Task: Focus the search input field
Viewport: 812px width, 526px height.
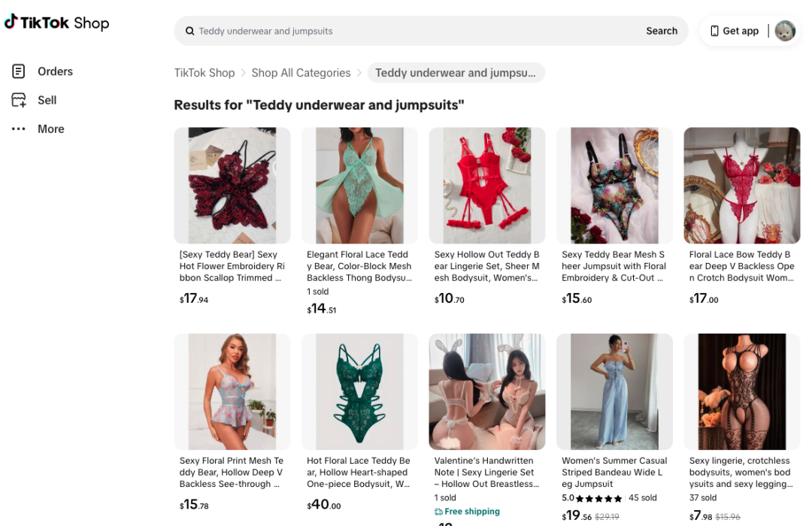Action: [414, 31]
